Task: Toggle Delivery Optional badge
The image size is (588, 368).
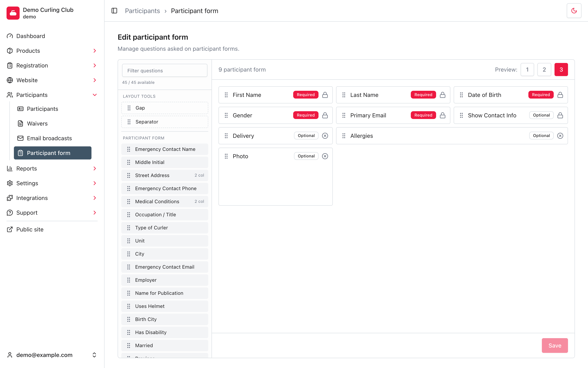Action: [306, 136]
